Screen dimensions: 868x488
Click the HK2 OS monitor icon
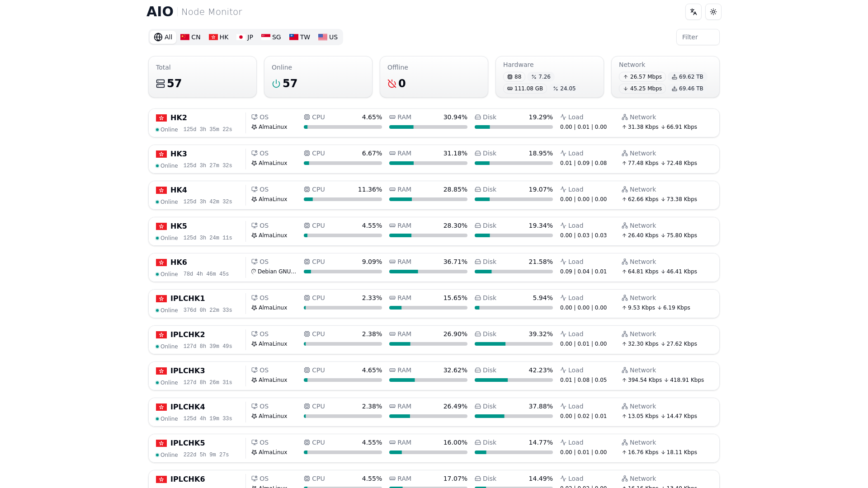point(254,117)
